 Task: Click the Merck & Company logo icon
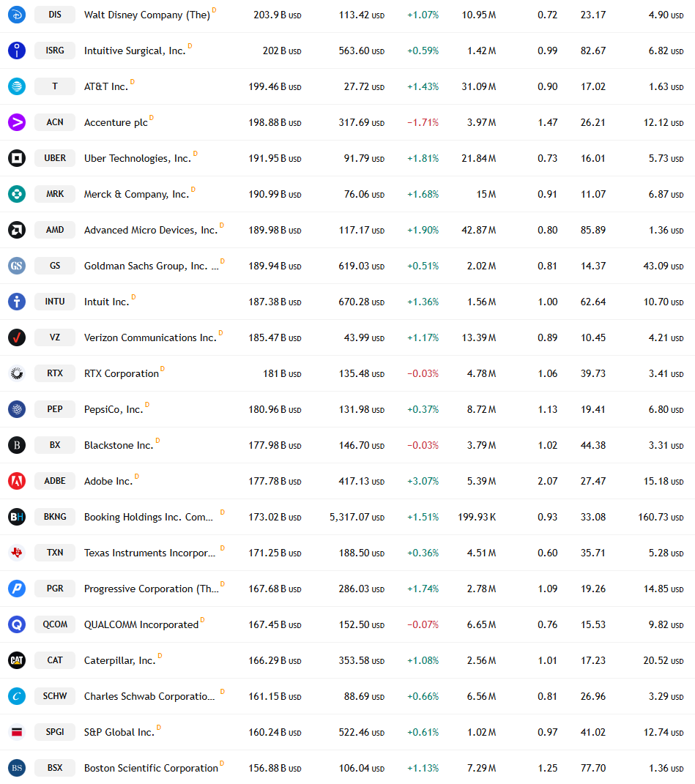coord(17,194)
